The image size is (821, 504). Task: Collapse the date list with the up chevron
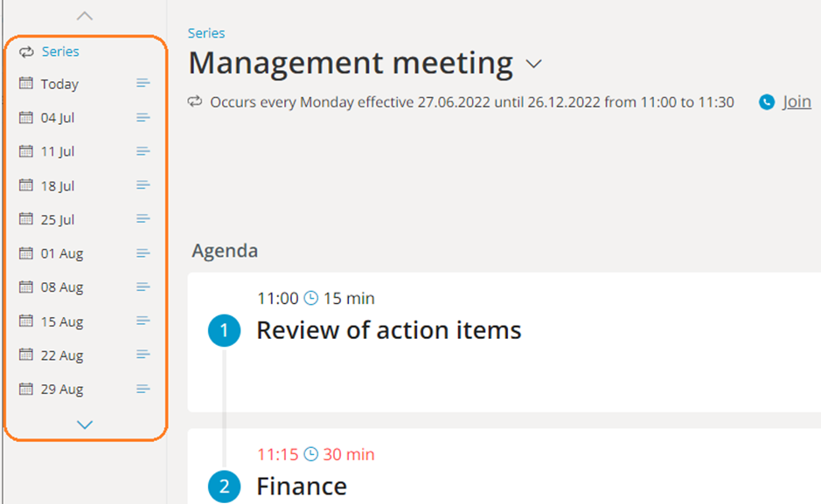click(x=85, y=15)
